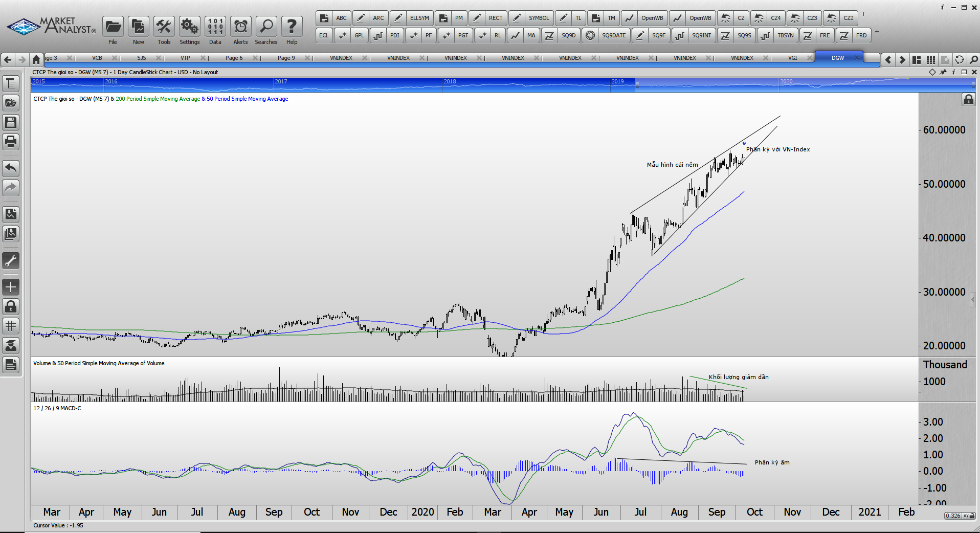The width and height of the screenshot is (980, 533).
Task: Switch to the VGI tab
Action: 792,58
